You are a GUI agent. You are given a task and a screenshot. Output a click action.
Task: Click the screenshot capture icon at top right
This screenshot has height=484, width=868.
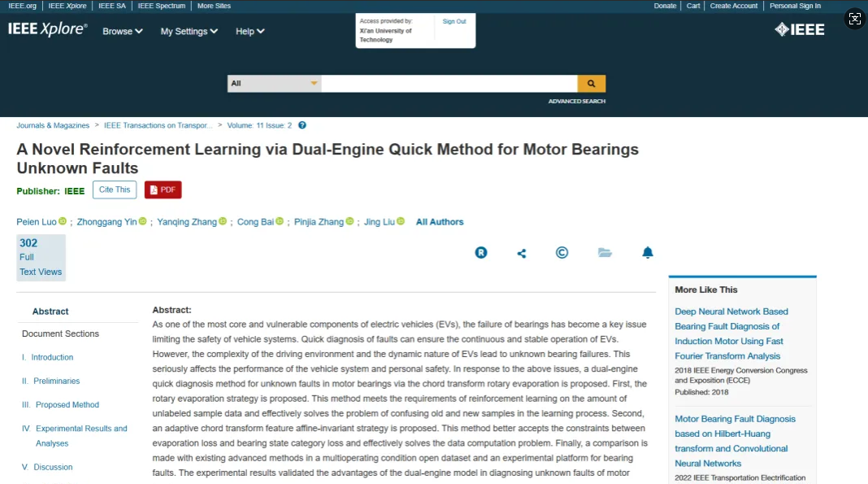854,19
